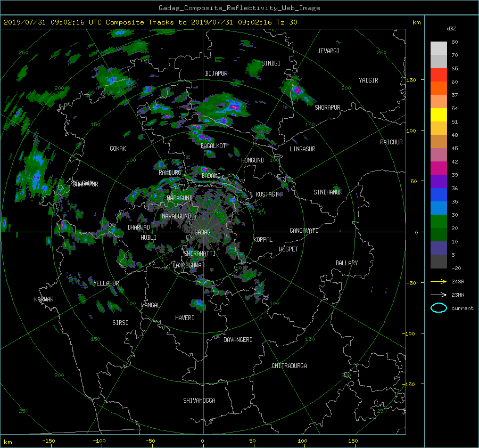Click the DHARWAD city label

click(x=139, y=227)
